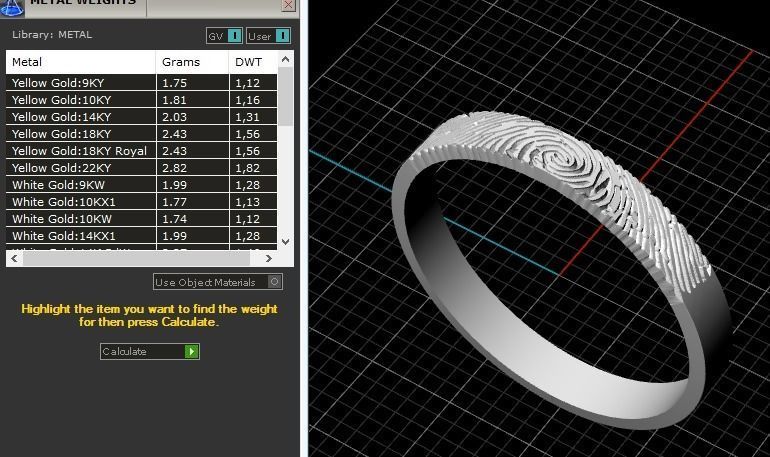
Task: Click the 2.03 grams cell
Action: pyautogui.click(x=192, y=117)
